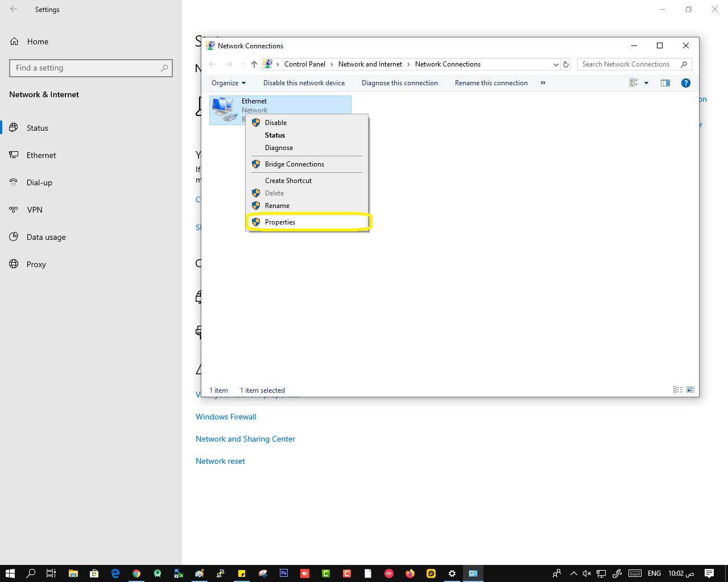Click Diagnose this connection toolbar button
Image resolution: width=728 pixels, height=582 pixels.
[x=400, y=83]
